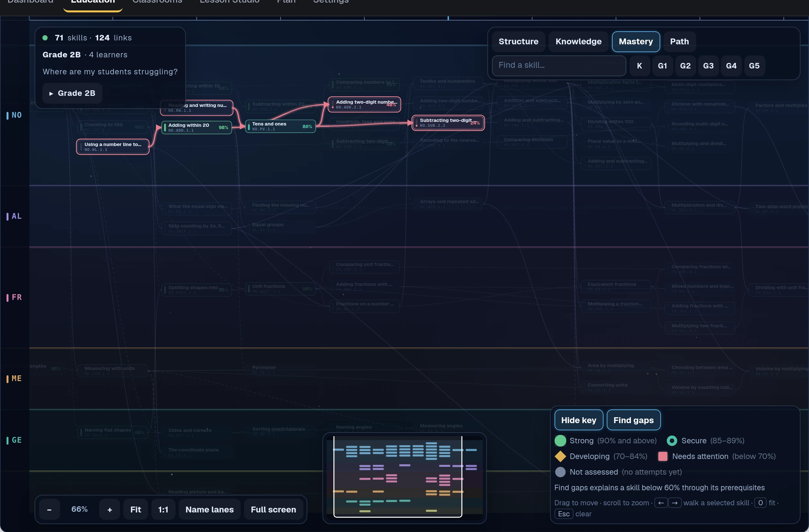This screenshot has height=532, width=809.
Task: Open the Settings tab
Action: point(331,1)
